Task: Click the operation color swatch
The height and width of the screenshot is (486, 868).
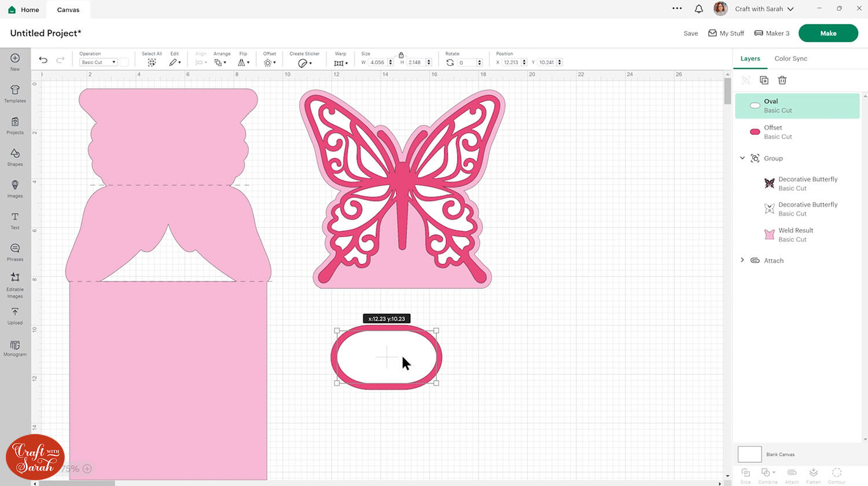Action: (x=124, y=62)
